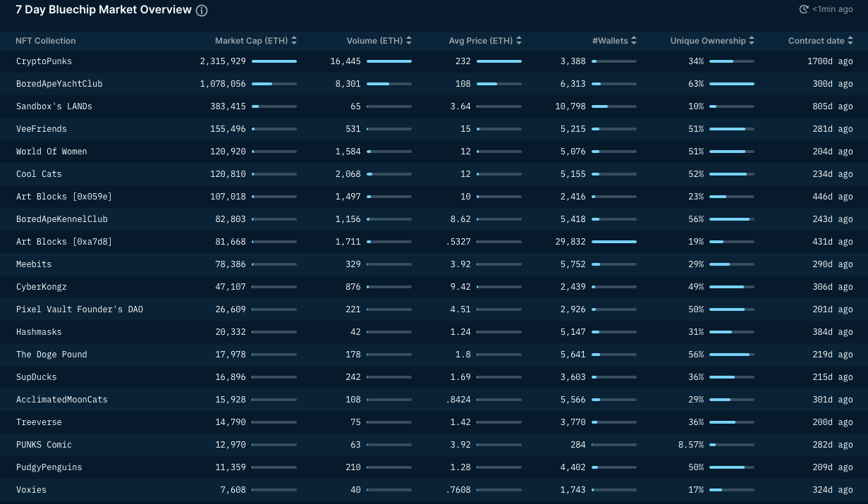
Task: Click CyberKongz avg price 9.42
Action: (460, 287)
